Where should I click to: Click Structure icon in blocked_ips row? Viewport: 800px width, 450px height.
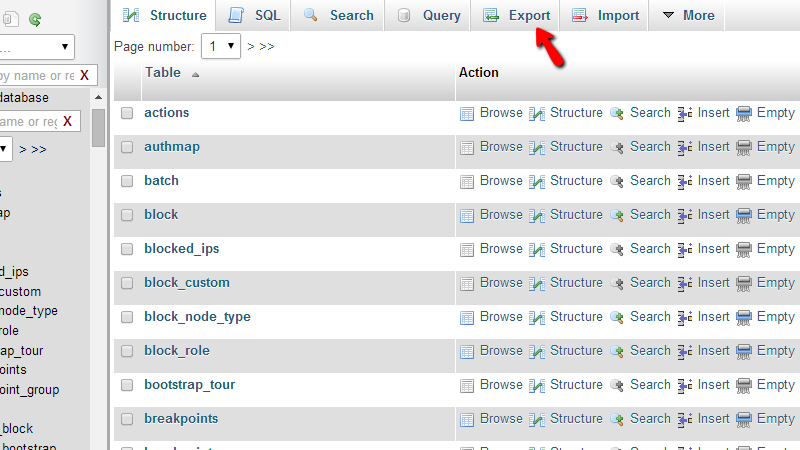point(537,249)
